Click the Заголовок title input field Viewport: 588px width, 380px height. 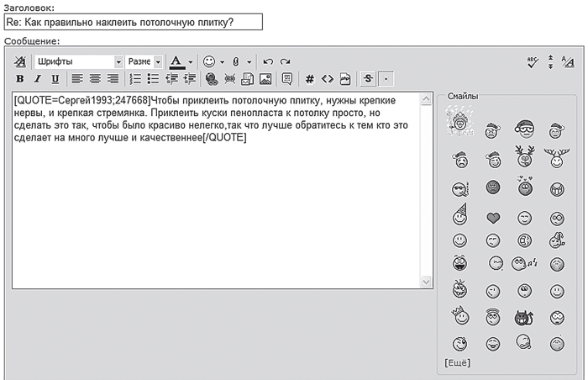point(133,22)
